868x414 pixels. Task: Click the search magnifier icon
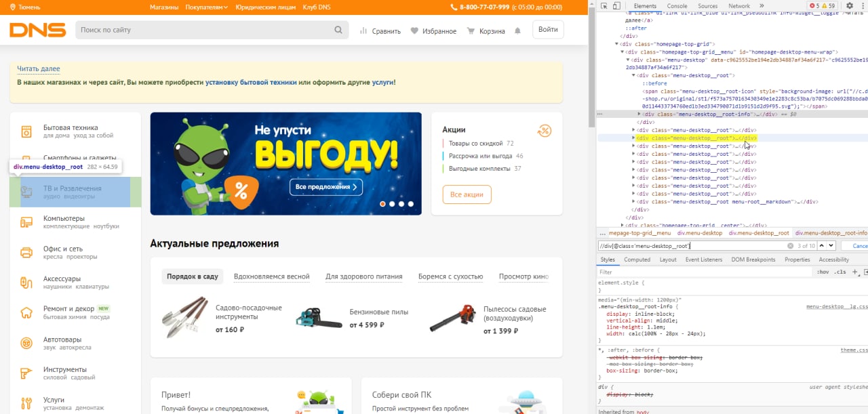[338, 30]
